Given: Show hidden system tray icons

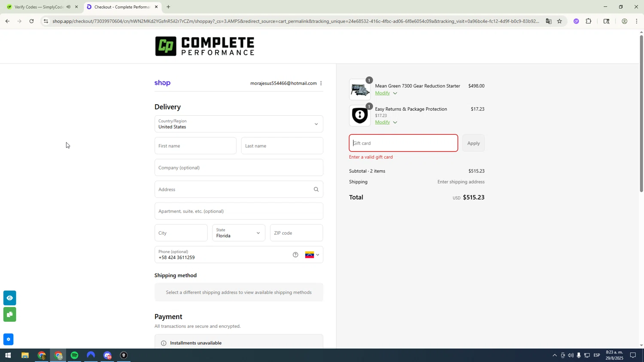Looking at the screenshot, I should pyautogui.click(x=554, y=356).
